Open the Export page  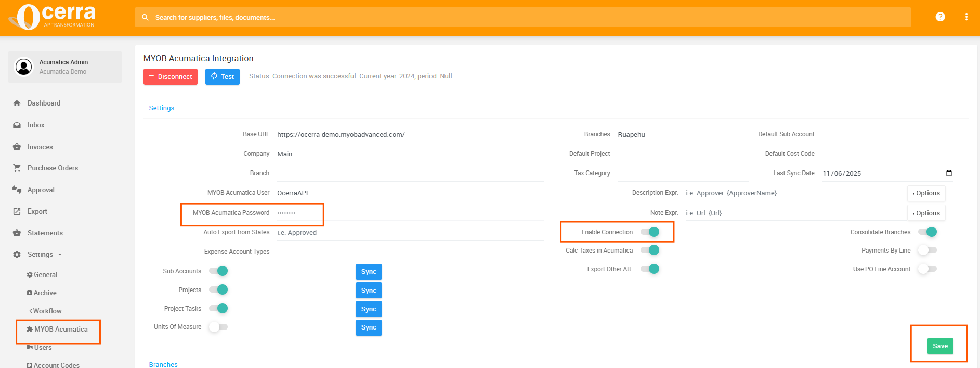click(37, 211)
